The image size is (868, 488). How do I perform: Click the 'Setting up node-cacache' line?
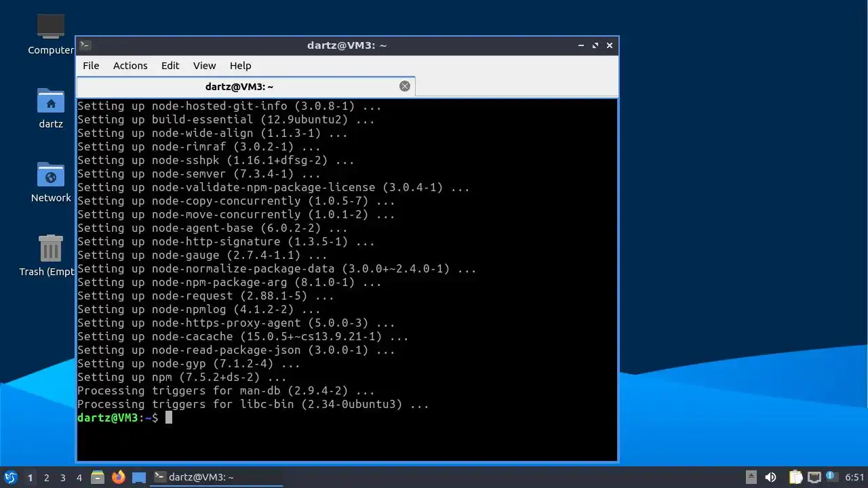[243, 336]
